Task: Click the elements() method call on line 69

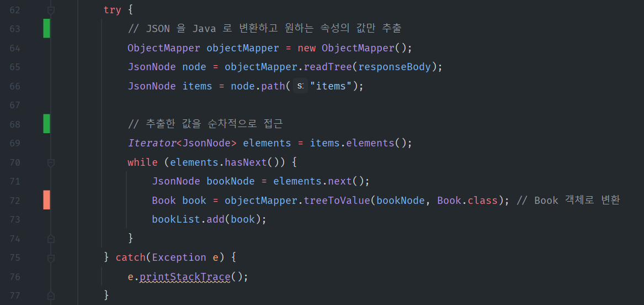Action: coord(376,143)
